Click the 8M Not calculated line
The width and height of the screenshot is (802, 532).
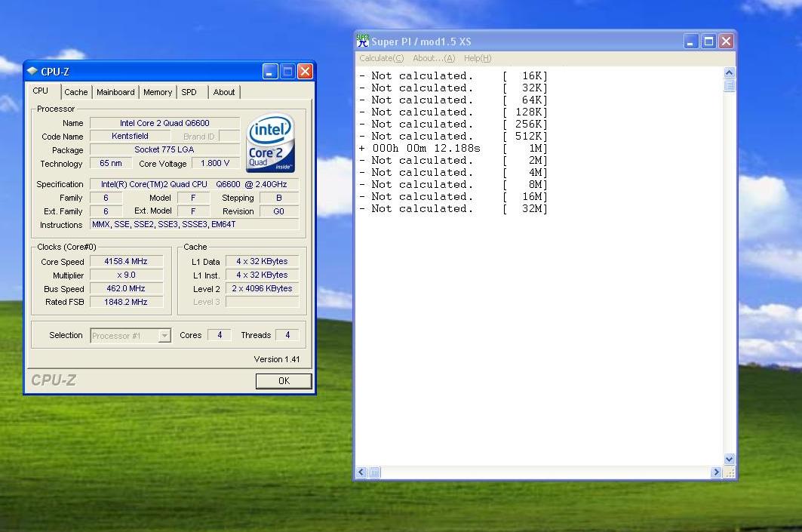[453, 185]
